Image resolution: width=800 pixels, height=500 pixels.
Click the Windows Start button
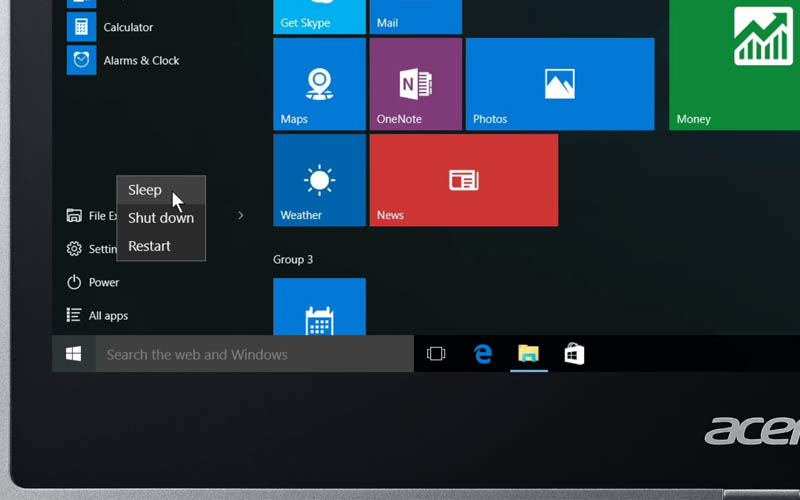(73, 354)
